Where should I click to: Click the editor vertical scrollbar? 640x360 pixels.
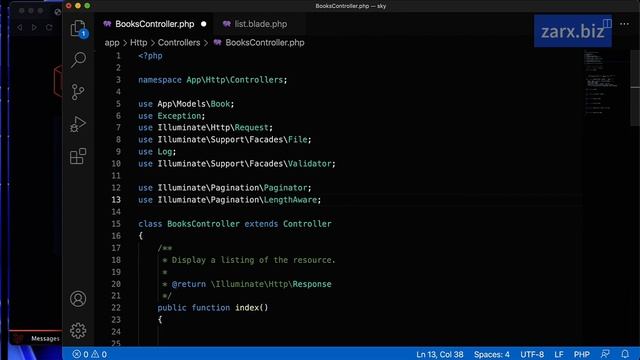click(635, 88)
